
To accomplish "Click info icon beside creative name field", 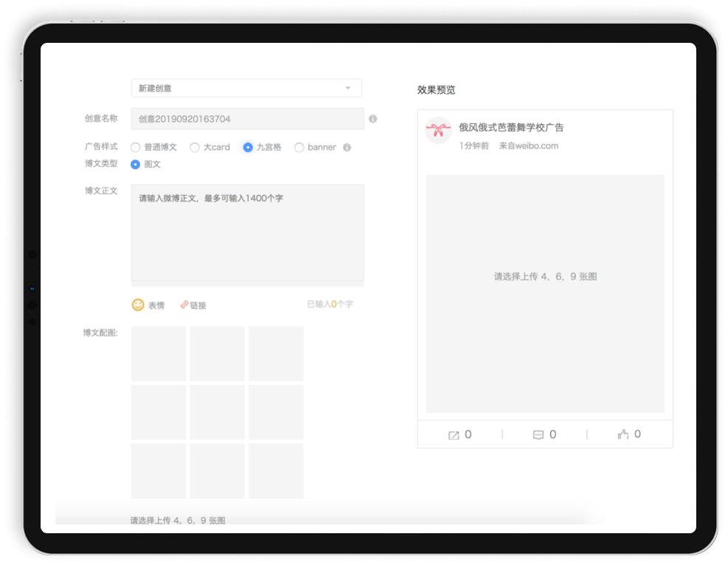I will (x=373, y=119).
